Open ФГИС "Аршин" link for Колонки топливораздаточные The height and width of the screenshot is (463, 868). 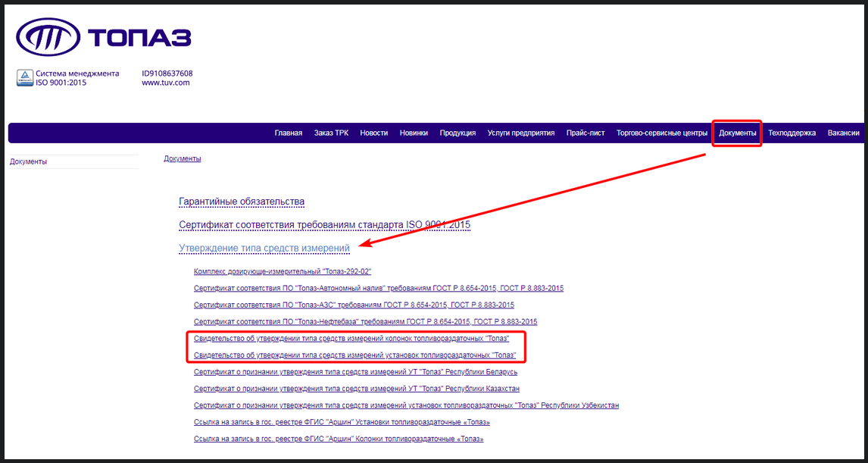click(339, 440)
